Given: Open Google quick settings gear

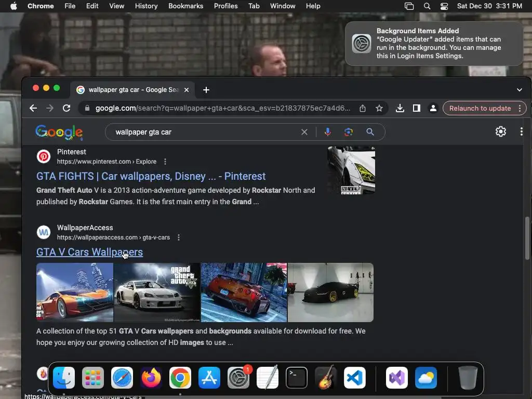Looking at the screenshot, I should point(501,131).
